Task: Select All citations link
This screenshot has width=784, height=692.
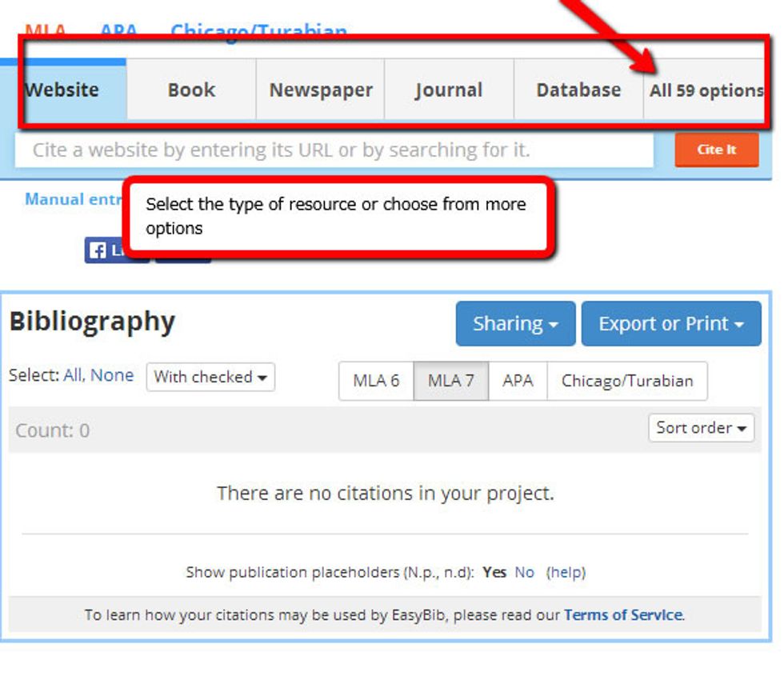Action: tap(74, 375)
